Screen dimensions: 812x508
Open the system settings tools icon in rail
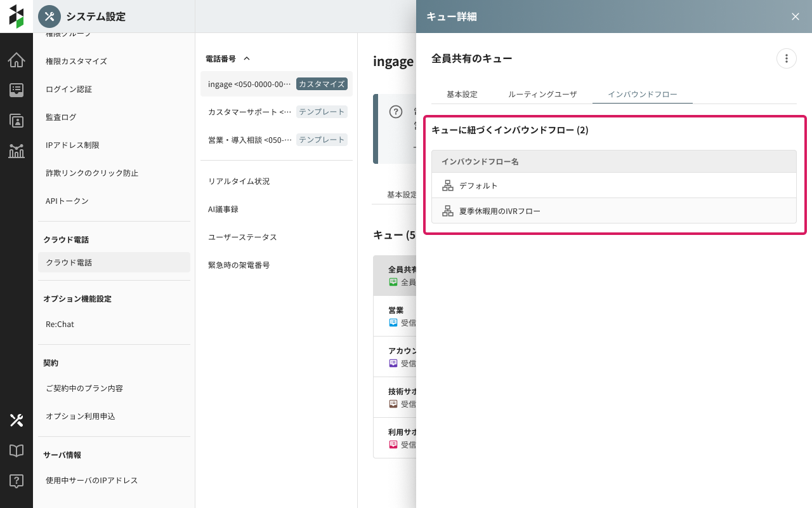coord(16,420)
